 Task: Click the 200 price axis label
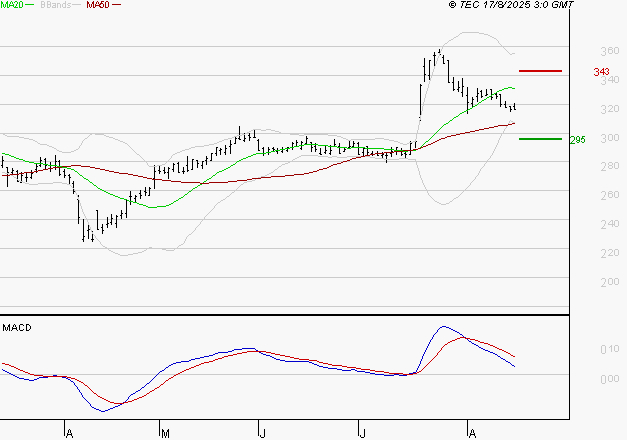pos(610,282)
